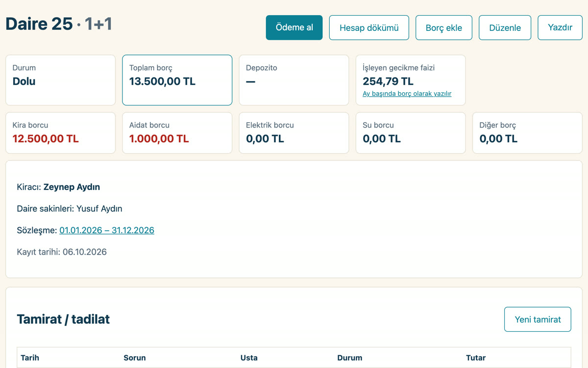Select the Elektrik borcu card
This screenshot has height=368, width=588.
tap(294, 133)
